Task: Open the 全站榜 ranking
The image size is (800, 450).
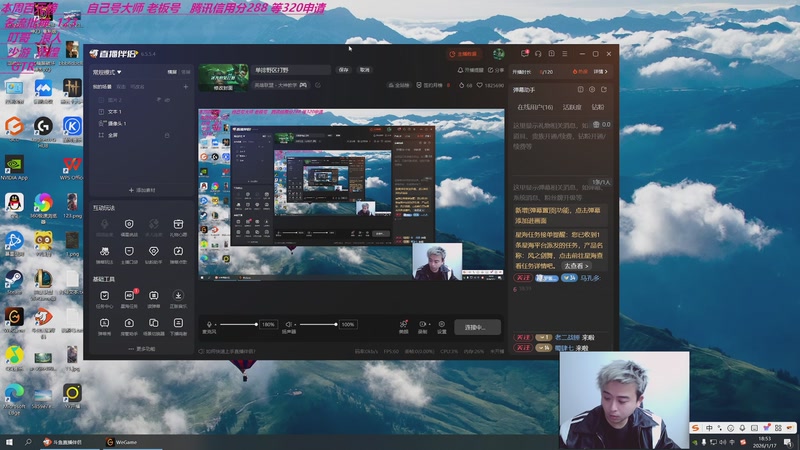Action: point(399,85)
